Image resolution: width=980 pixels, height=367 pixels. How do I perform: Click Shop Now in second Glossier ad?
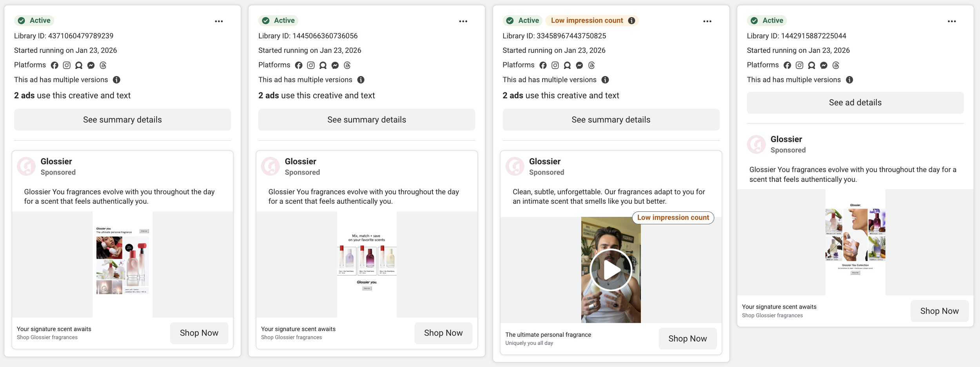[x=443, y=333]
